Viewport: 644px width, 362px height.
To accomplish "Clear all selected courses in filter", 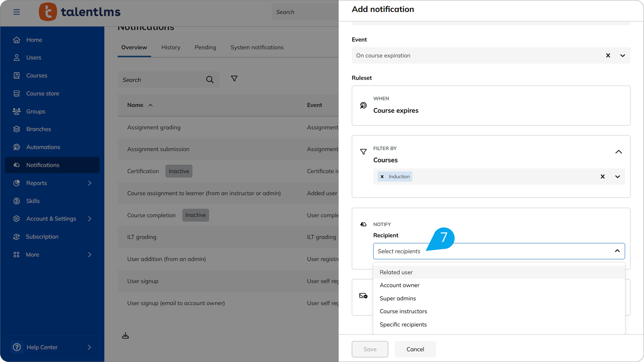I will (x=603, y=177).
